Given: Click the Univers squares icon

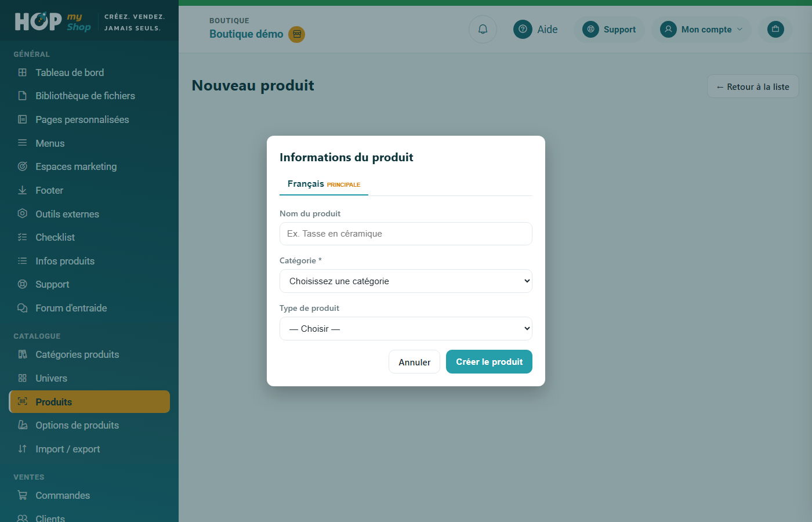Looking at the screenshot, I should click(23, 378).
